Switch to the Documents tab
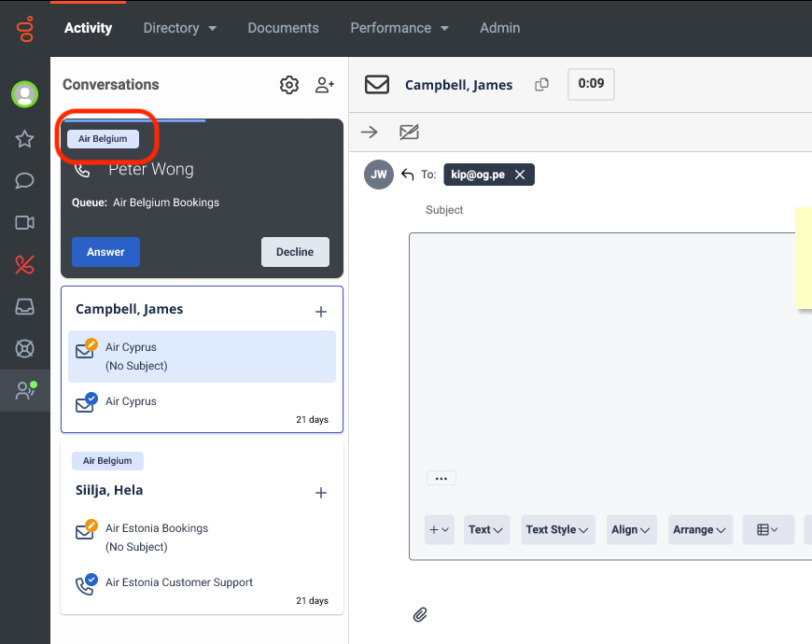 pos(283,28)
